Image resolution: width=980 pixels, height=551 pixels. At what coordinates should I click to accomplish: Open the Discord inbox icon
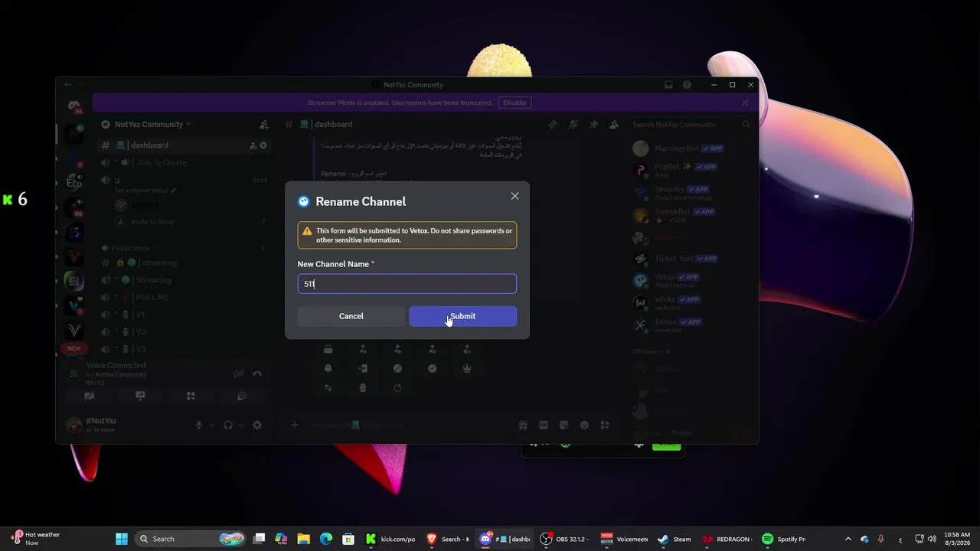[x=668, y=85]
